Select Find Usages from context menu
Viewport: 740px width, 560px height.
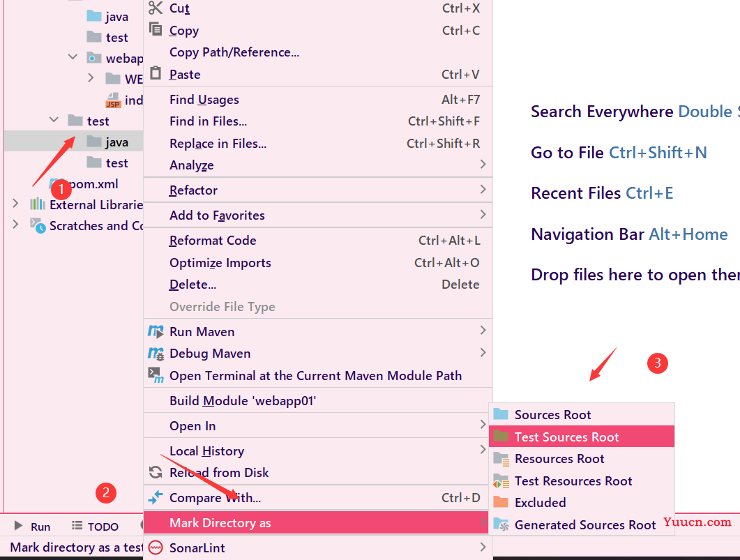[317, 100]
